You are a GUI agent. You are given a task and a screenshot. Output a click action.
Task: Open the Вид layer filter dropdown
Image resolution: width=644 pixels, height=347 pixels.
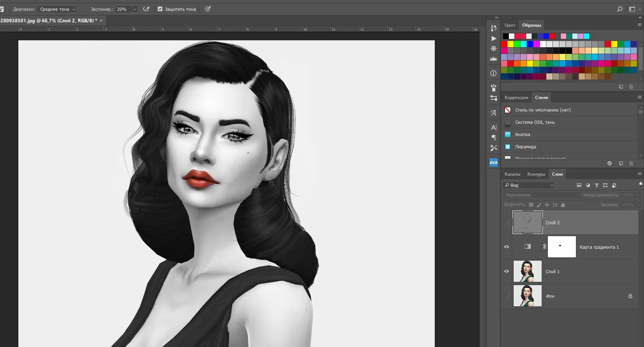pyautogui.click(x=528, y=185)
